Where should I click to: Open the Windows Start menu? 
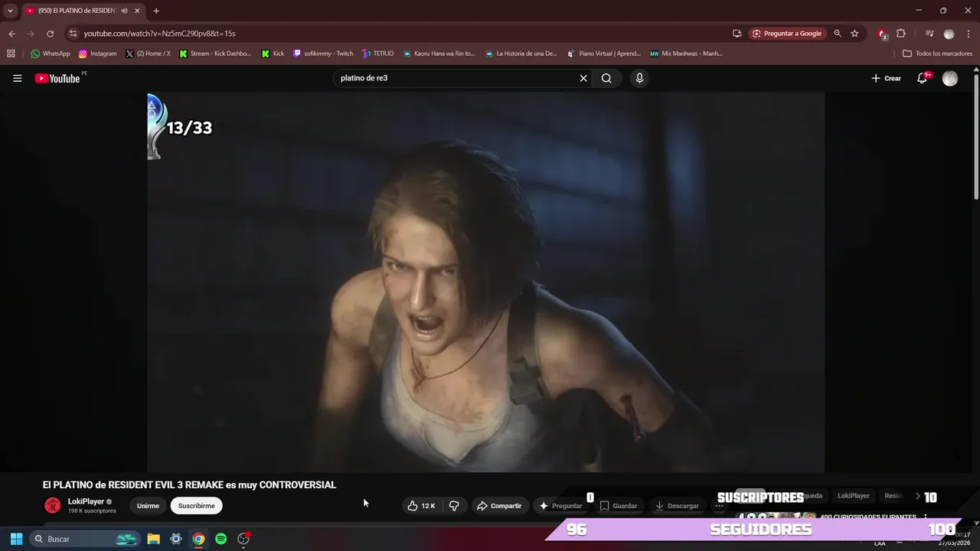click(x=16, y=539)
